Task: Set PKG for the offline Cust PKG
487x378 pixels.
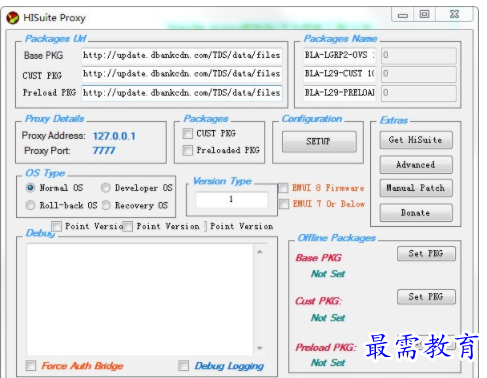Action: 426,297
